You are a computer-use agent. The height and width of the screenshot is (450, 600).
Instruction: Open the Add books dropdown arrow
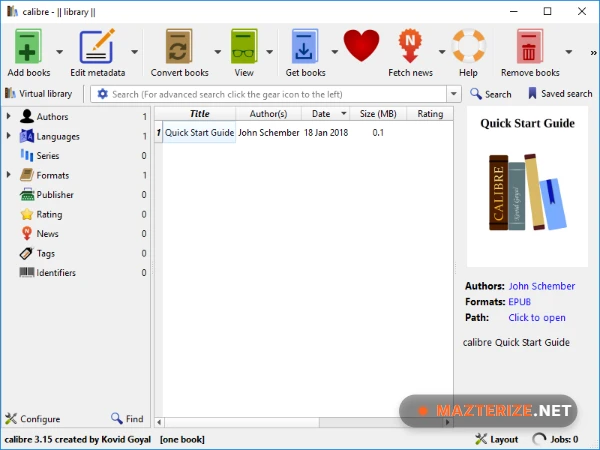(x=59, y=51)
